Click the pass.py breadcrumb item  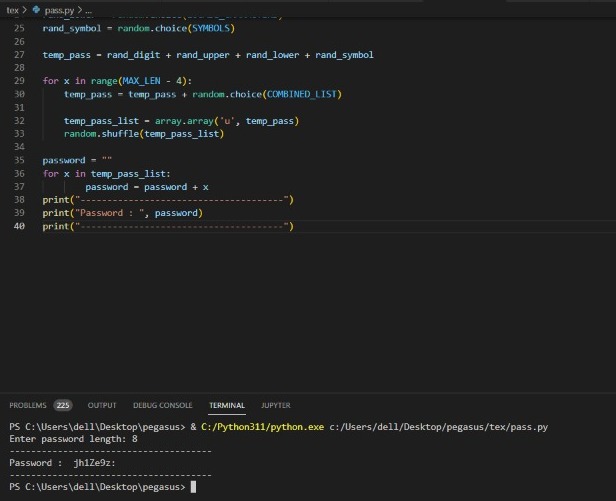tap(59, 10)
